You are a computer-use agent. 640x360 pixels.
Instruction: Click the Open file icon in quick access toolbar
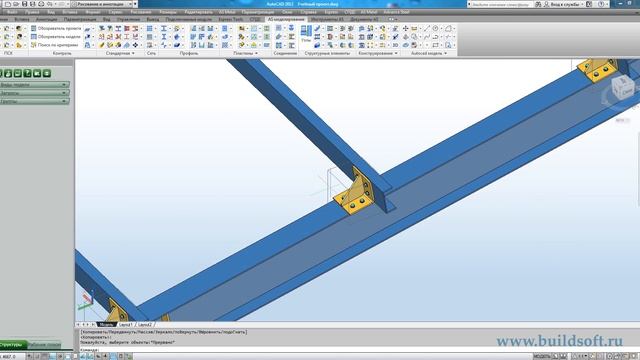tap(16, 4)
